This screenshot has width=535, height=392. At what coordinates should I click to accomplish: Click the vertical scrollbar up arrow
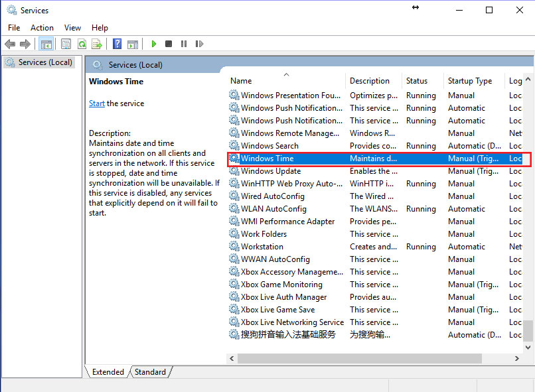coord(528,79)
